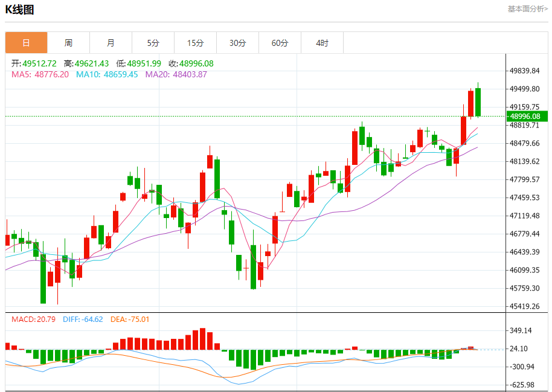Switch to the 周 weekly tab
The height and width of the screenshot is (392, 552).
click(69, 43)
